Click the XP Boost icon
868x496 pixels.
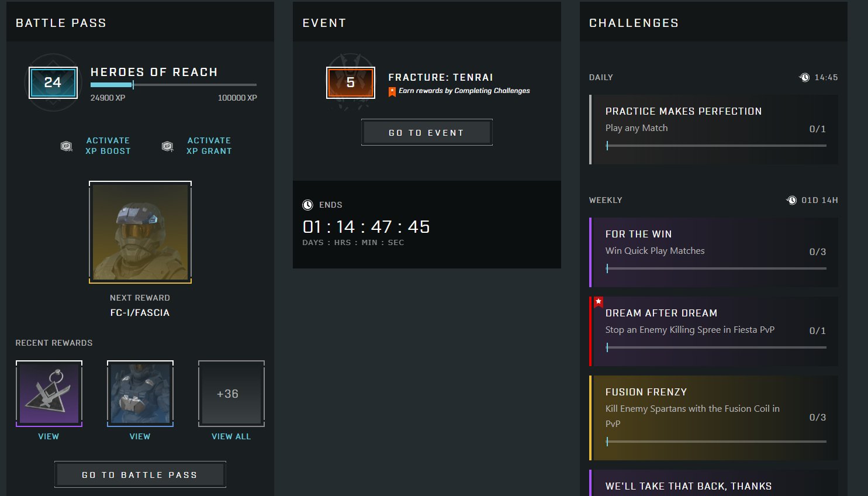point(67,146)
